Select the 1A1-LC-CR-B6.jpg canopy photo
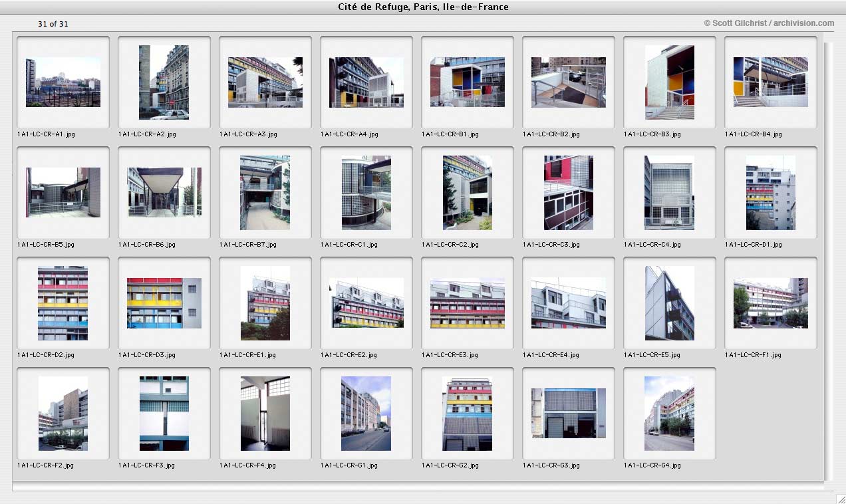Screen dimensions: 846x504 (164, 193)
